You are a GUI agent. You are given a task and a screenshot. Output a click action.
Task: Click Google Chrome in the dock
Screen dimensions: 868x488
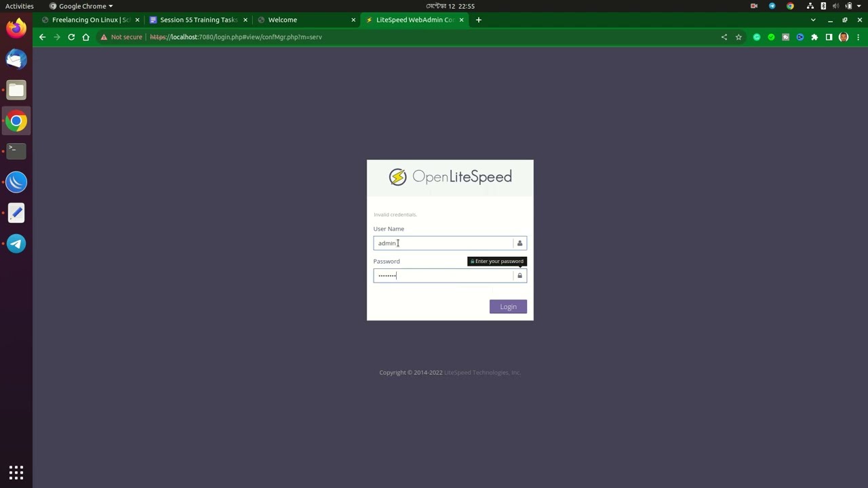tap(16, 121)
